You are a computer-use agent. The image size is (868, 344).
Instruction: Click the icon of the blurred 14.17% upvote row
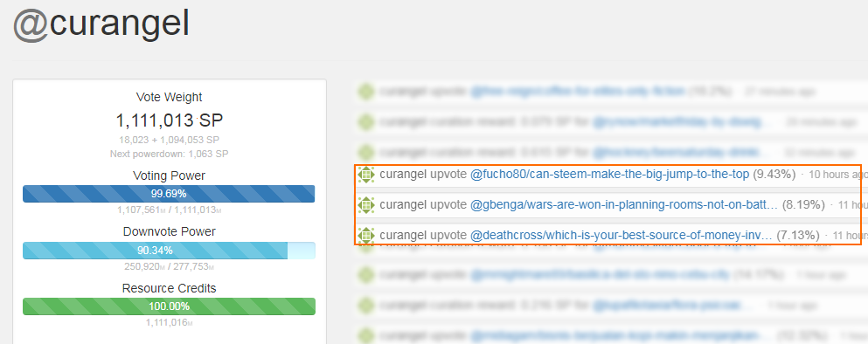click(366, 274)
